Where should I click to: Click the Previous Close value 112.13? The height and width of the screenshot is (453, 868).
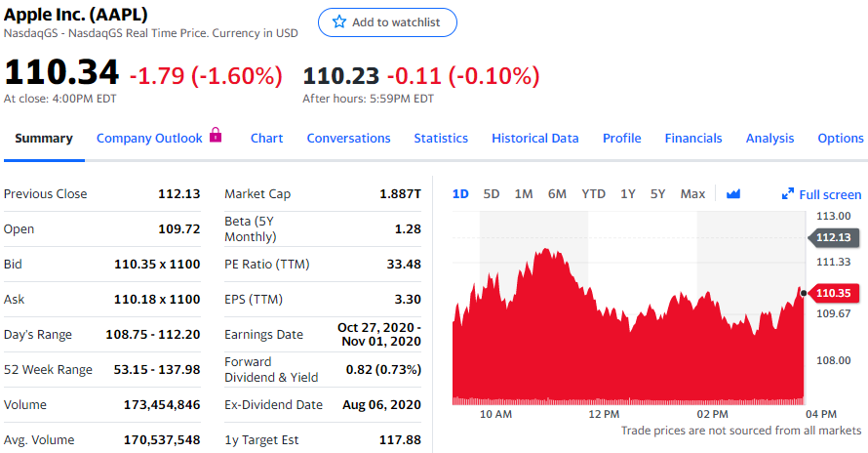(178, 193)
